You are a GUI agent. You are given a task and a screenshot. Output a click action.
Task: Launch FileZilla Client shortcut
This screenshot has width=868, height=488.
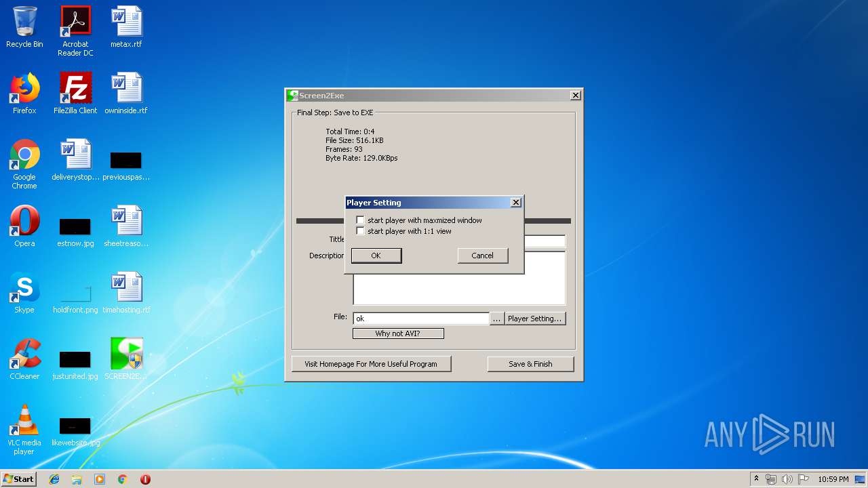point(75,94)
